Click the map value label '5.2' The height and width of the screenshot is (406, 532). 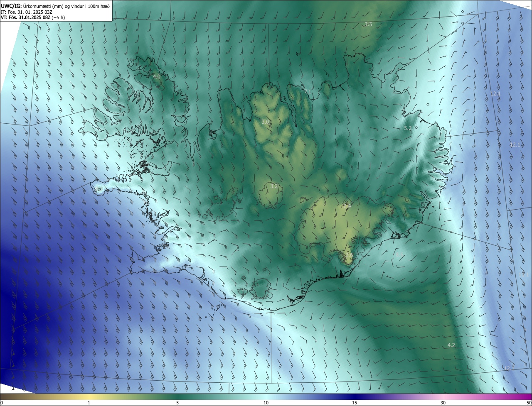click(408, 128)
